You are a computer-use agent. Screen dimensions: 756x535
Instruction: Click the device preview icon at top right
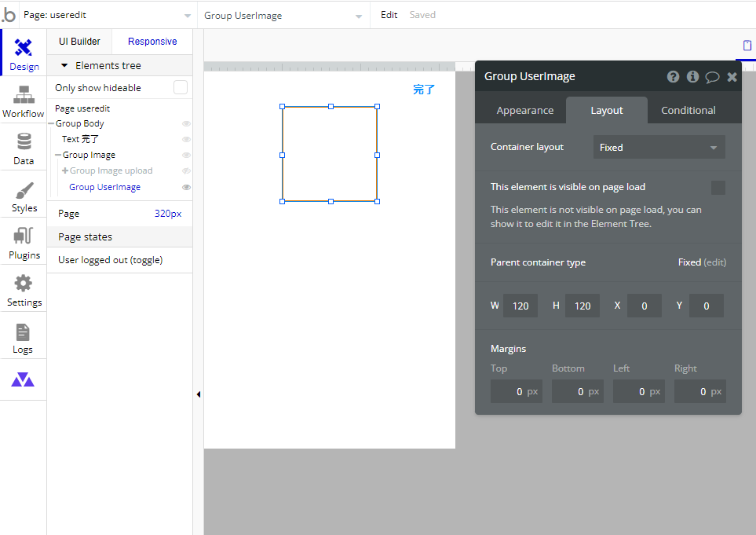[x=747, y=46]
